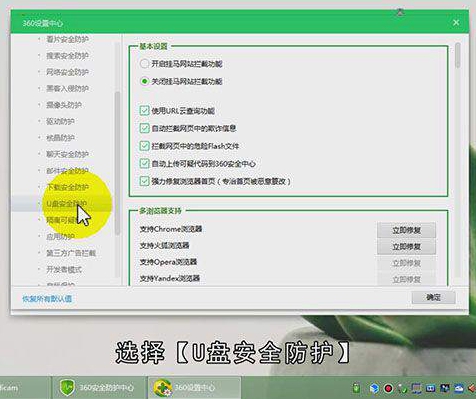
Task: Open 应用防护 sidebar item
Action: pyautogui.click(x=60, y=237)
